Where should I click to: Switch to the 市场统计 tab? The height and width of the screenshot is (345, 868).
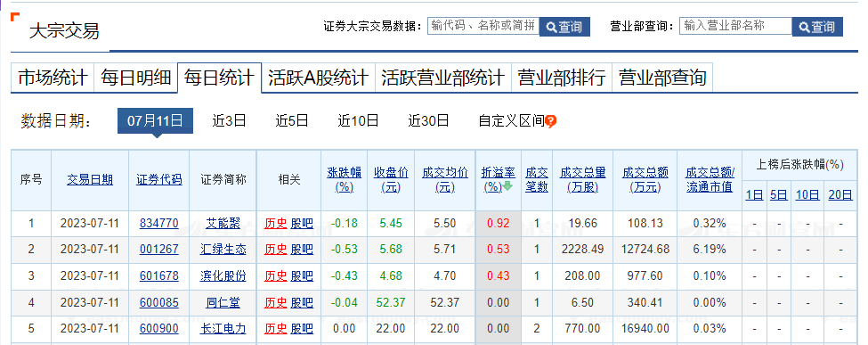pyautogui.click(x=53, y=78)
